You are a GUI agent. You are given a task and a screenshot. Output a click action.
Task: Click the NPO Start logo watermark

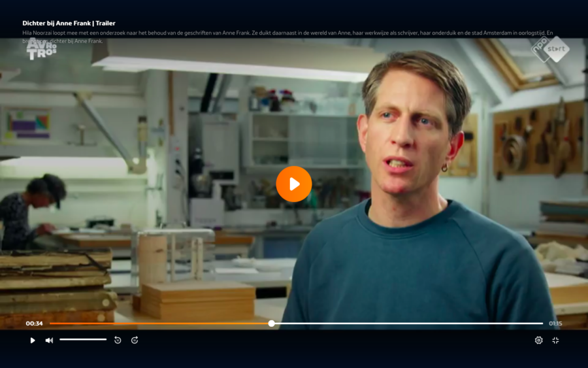[551, 50]
